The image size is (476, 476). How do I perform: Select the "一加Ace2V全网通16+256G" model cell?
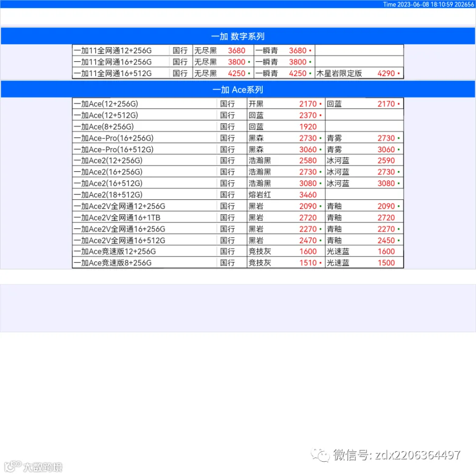(x=144, y=229)
